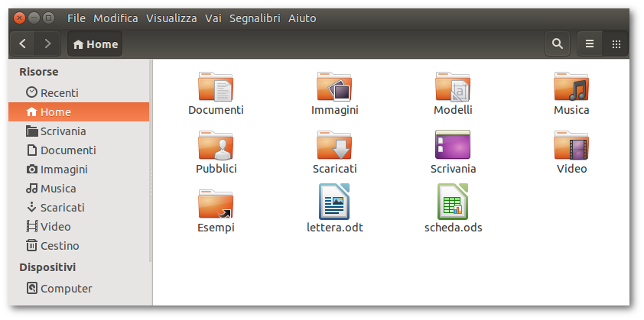The width and height of the screenshot is (644, 320).
Task: Switch to icon grid view
Action: [x=616, y=44]
